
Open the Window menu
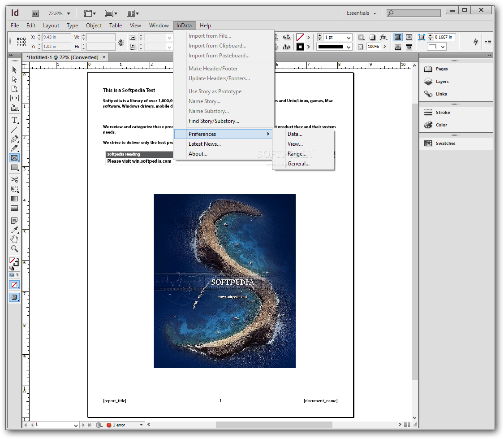pyautogui.click(x=159, y=26)
